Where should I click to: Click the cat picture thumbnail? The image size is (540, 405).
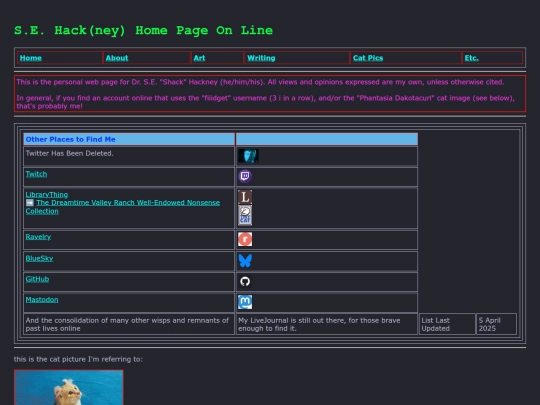pyautogui.click(x=69, y=387)
